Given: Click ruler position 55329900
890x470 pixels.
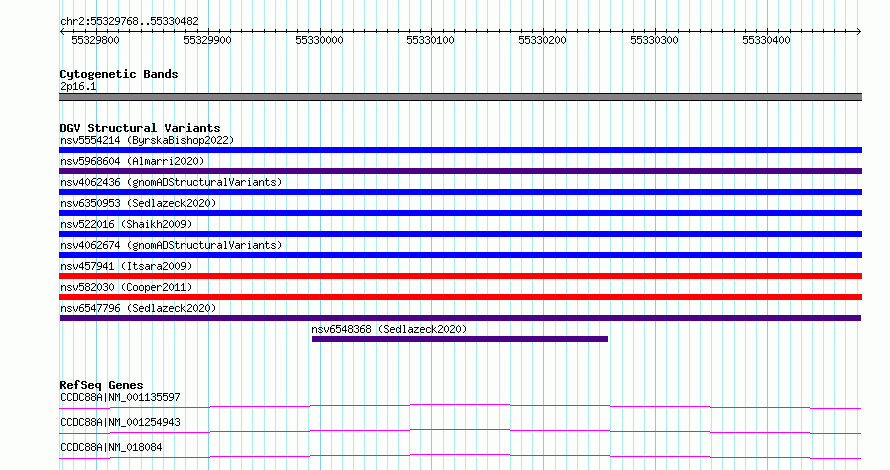Looking at the screenshot, I should (x=207, y=40).
